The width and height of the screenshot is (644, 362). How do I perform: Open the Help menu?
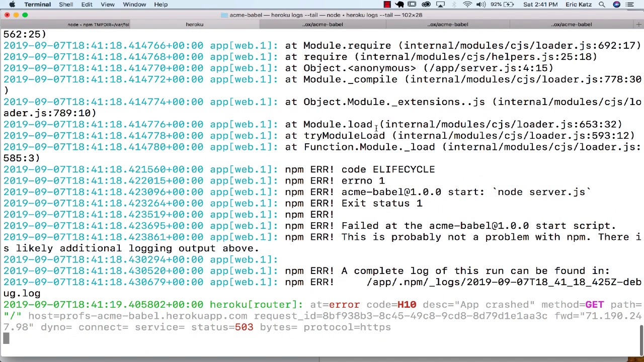[161, 5]
